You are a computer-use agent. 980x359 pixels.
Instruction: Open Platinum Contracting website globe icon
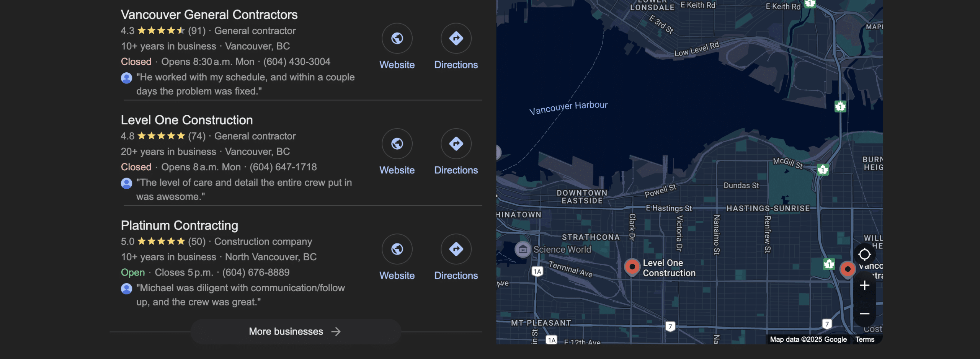[397, 249]
